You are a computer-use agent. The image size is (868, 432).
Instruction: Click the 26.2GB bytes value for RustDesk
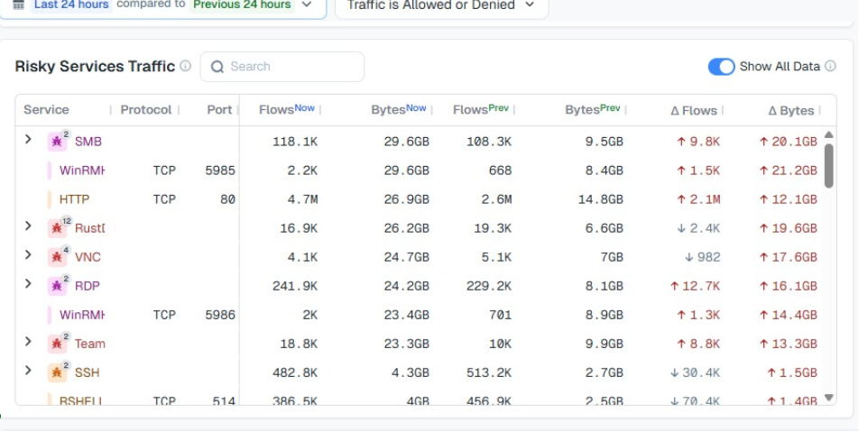coord(407,228)
